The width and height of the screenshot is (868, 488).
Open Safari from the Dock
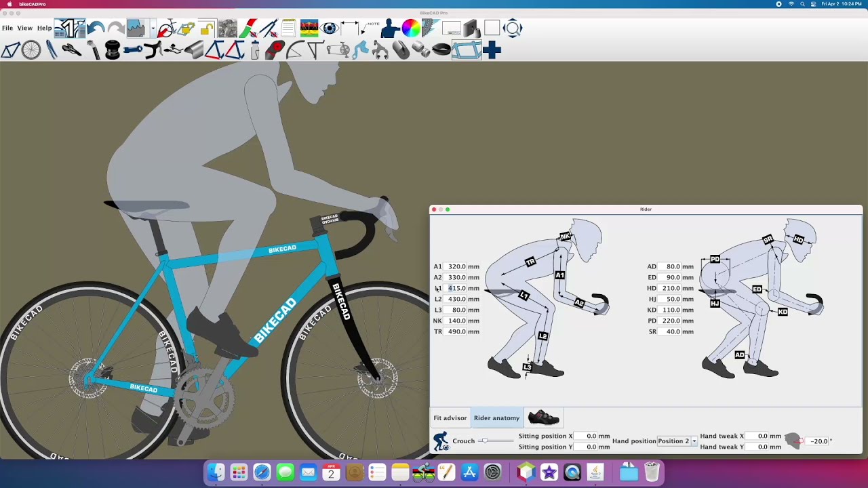262,472
